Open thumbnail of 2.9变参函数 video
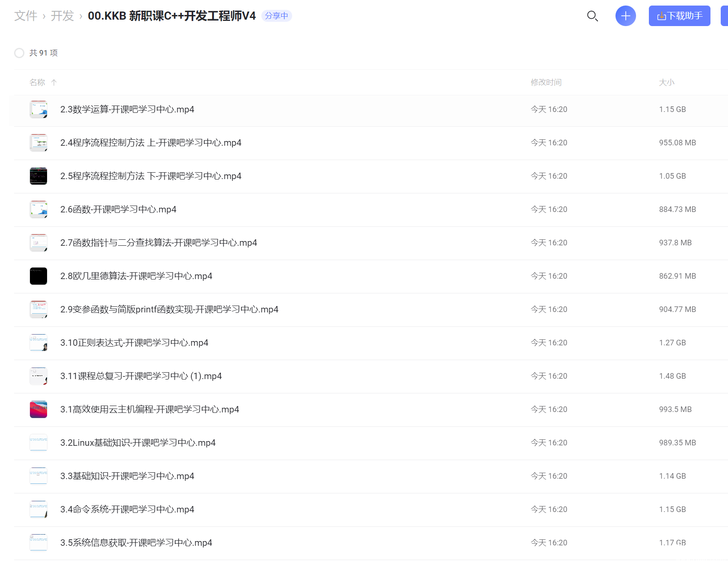This screenshot has width=728, height=565. point(38,309)
